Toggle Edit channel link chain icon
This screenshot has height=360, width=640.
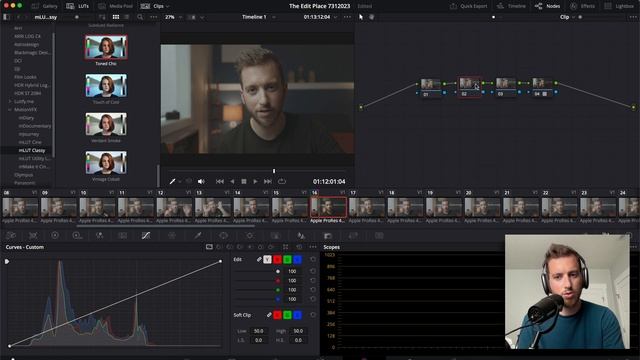[x=259, y=259]
